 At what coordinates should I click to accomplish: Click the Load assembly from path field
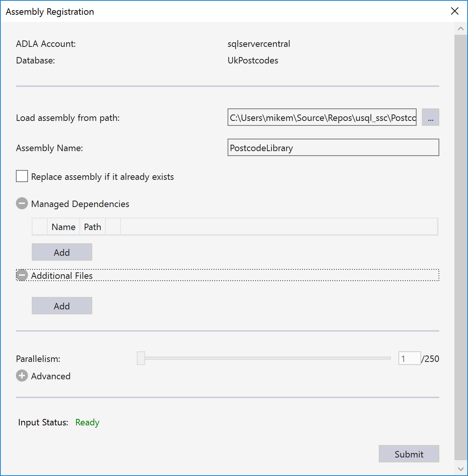[322, 117]
